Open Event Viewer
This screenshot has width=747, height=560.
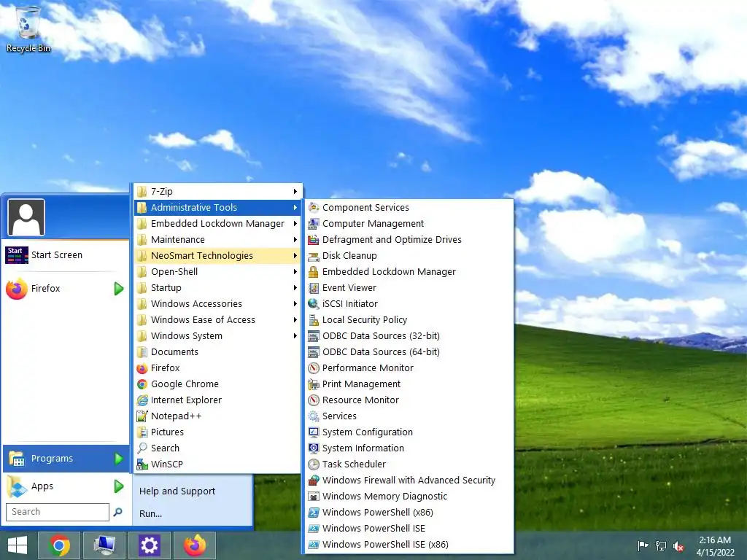tap(409, 287)
